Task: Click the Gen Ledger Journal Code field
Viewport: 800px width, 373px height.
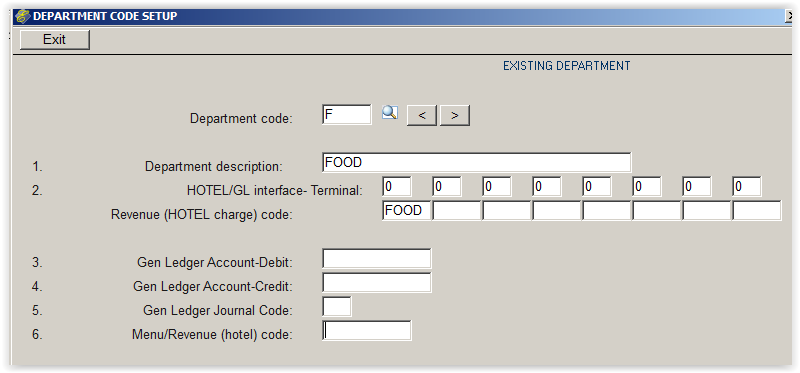Action: (337, 306)
